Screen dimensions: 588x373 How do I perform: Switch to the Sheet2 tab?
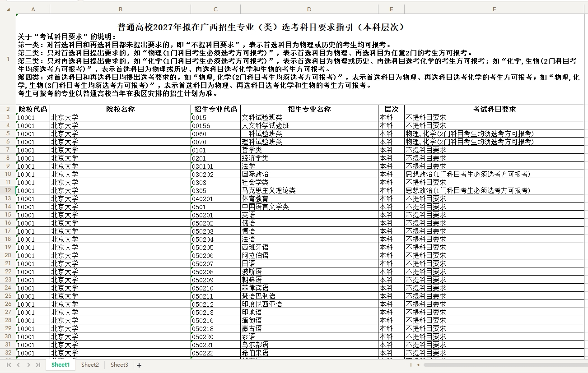click(x=89, y=365)
